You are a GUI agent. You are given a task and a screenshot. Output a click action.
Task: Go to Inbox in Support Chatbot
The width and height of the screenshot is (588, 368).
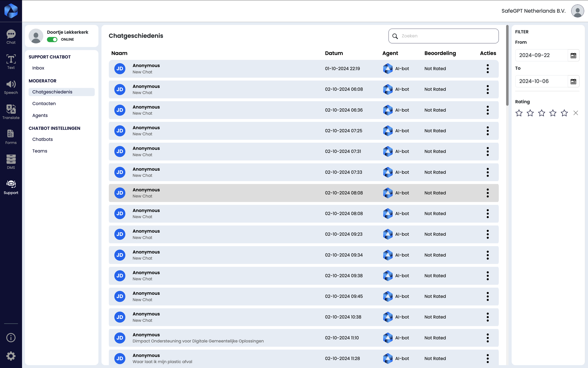(38, 68)
